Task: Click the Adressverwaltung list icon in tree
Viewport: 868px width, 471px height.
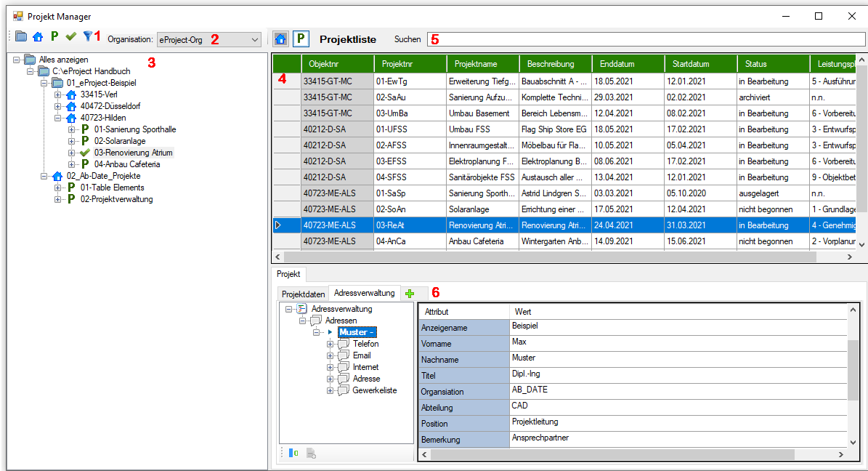Action: tap(301, 309)
